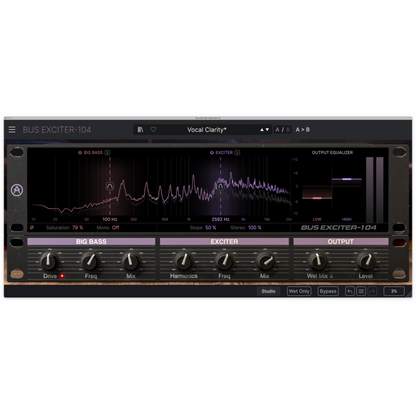Click the Arturia logo on the rack
The image size is (416, 416).
(17, 190)
